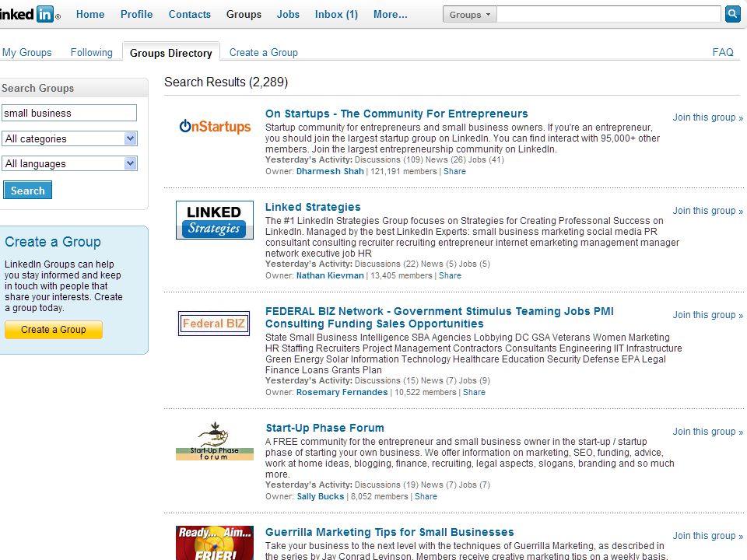
Task: View owner Sally Bucks's profile
Action: point(320,497)
